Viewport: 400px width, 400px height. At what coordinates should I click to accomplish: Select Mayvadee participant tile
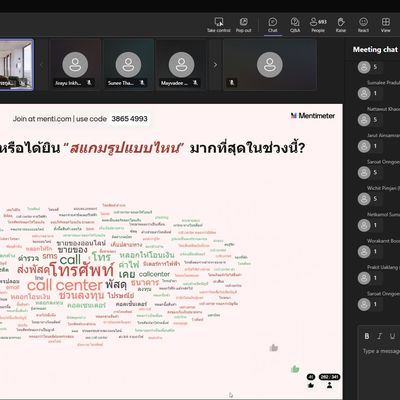pyautogui.click(x=181, y=64)
